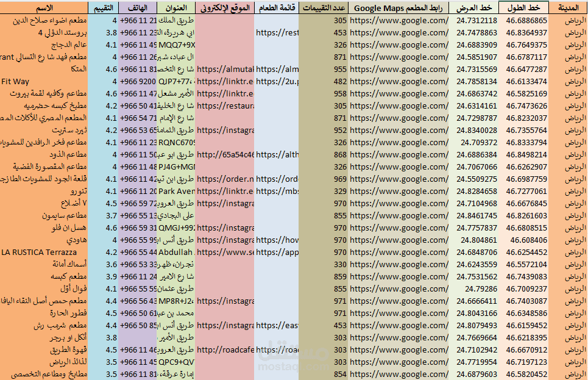Click the longitude cell 46.5572104
The width and height of the screenshot is (588, 380).
523,264
